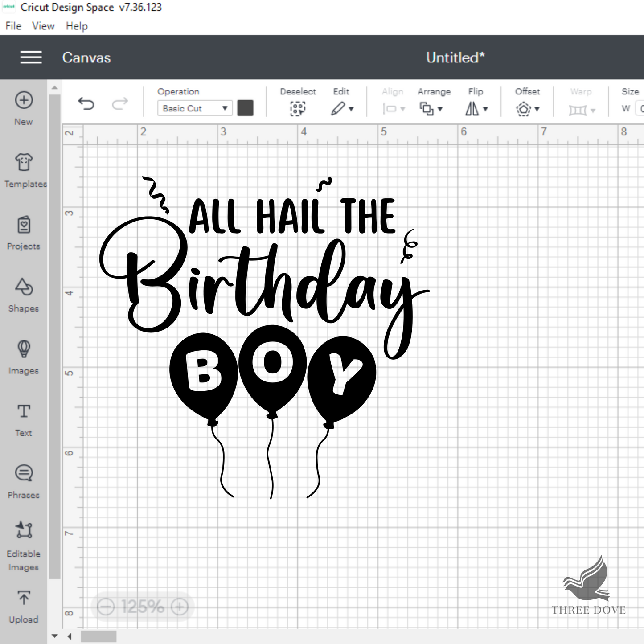Viewport: 644px width, 644px height.
Task: Click the side panel scroll up arrow
Action: [x=54, y=88]
